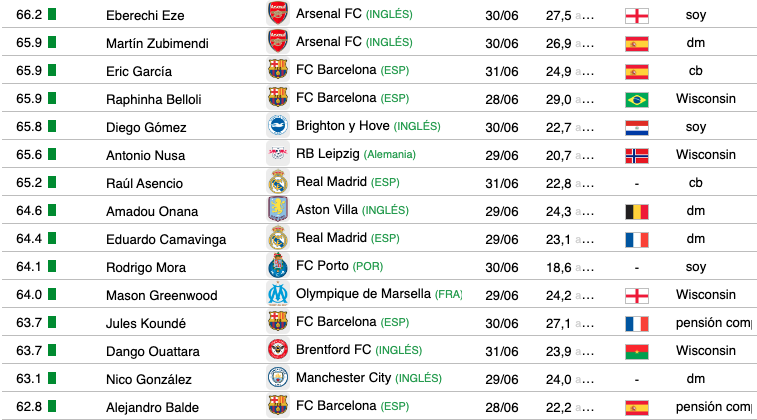Viewport: 757px width, 420px height.
Task: Select the Brentford FC crest
Action: click(x=277, y=351)
